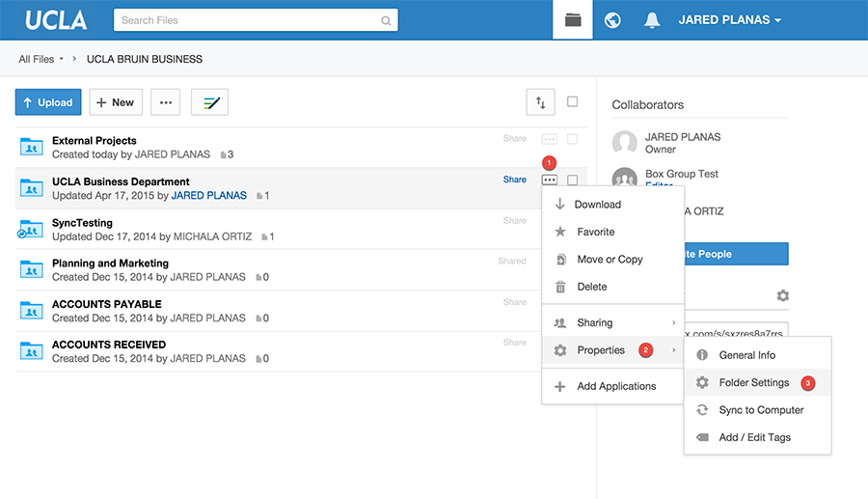868x499 pixels.
Task: Check the External Projects checkbox
Action: [x=572, y=139]
